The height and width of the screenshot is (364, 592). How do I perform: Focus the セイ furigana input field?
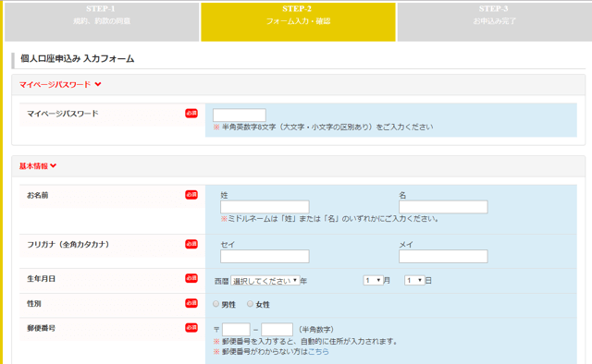coord(265,257)
